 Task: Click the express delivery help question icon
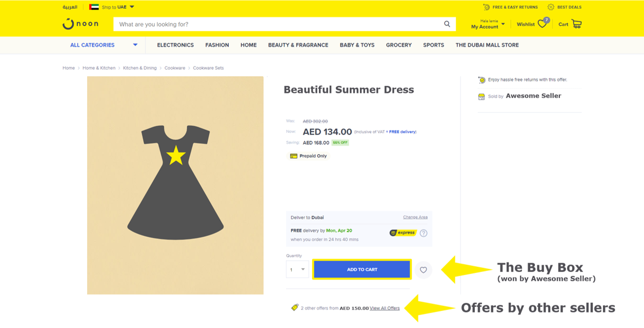coord(424,233)
